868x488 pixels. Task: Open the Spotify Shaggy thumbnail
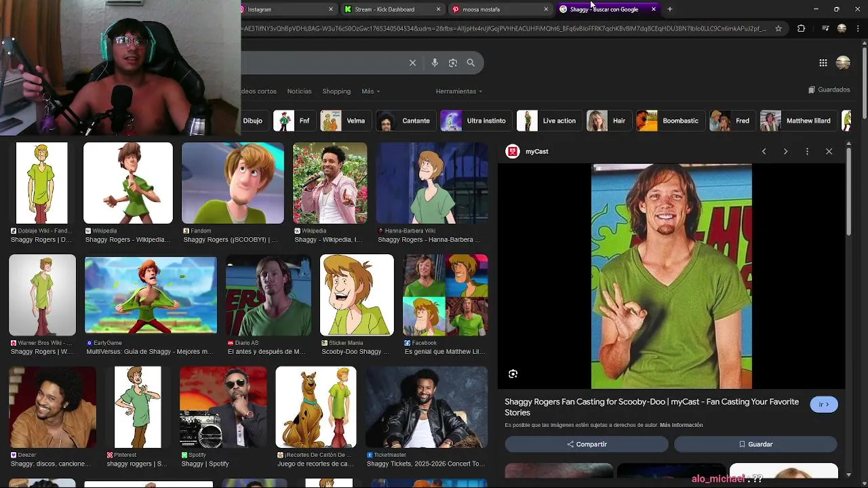[224, 407]
